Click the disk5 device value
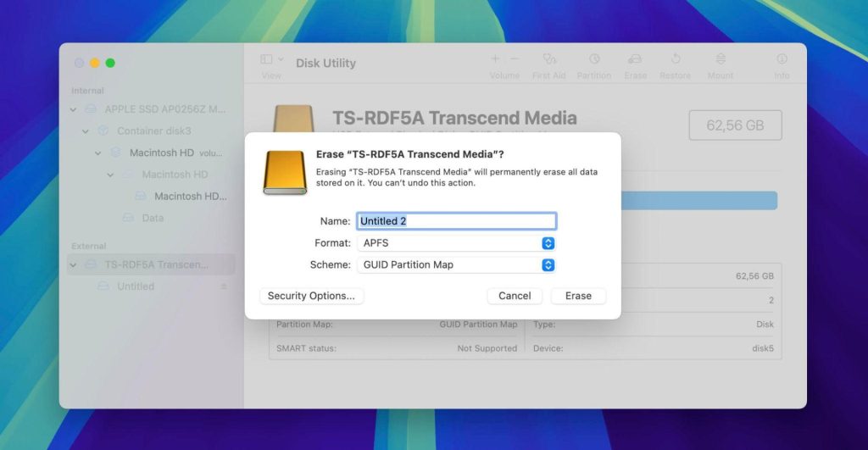Image resolution: width=868 pixels, height=450 pixels. click(x=763, y=348)
